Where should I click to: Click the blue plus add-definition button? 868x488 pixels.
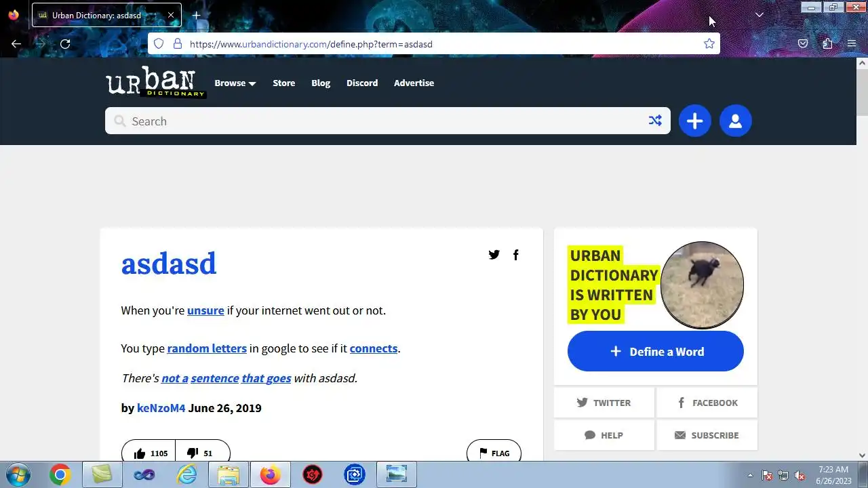pyautogui.click(x=694, y=121)
